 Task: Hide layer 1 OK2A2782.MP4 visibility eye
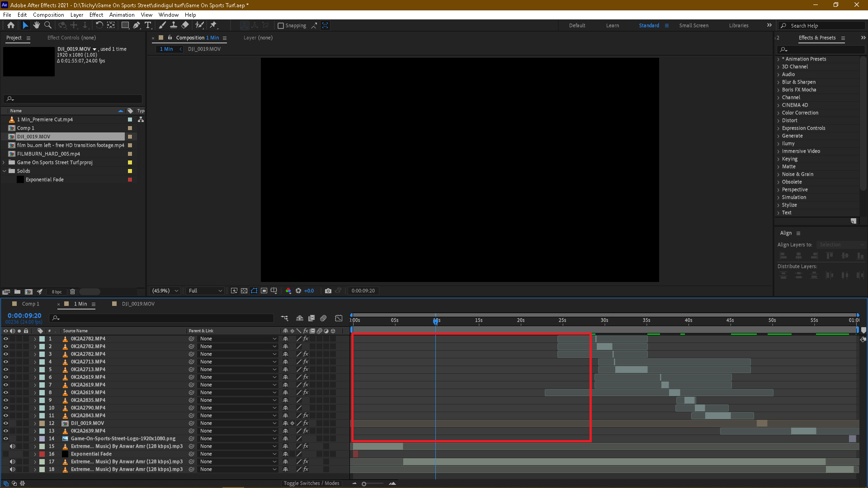click(6, 338)
